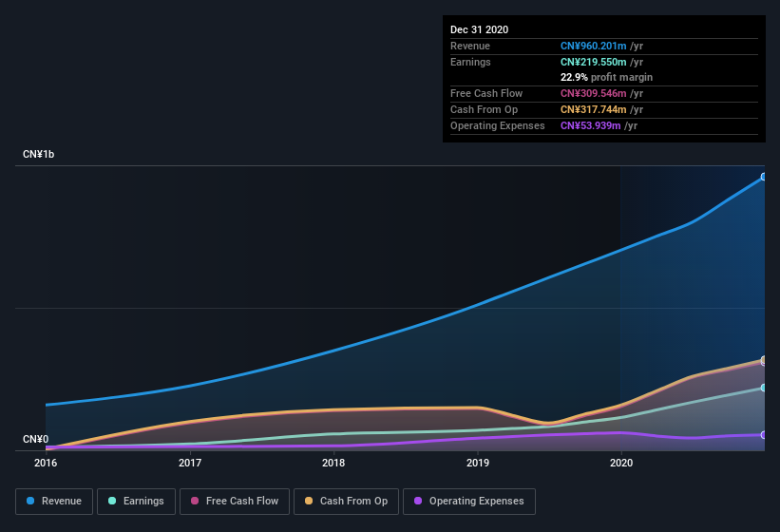780x532 pixels.
Task: Click the Earnings label in tooltip
Action: [x=470, y=62]
